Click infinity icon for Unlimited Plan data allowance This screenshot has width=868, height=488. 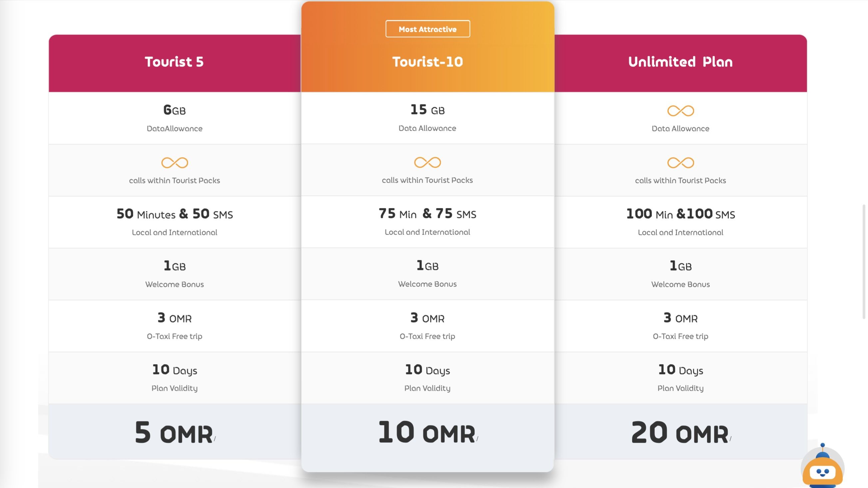tap(681, 111)
